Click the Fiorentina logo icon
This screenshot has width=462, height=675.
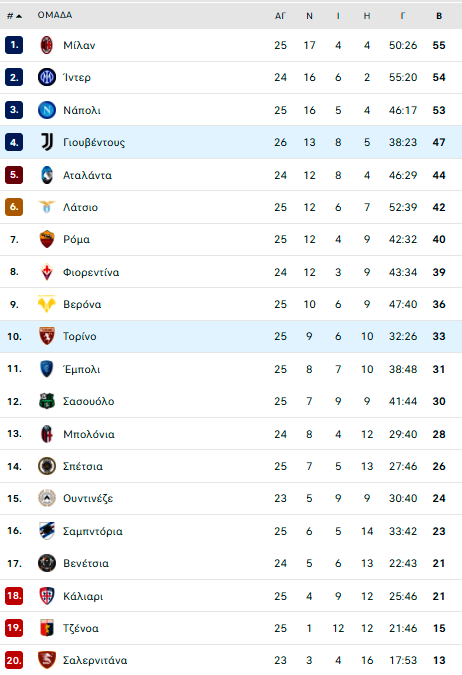(47, 272)
